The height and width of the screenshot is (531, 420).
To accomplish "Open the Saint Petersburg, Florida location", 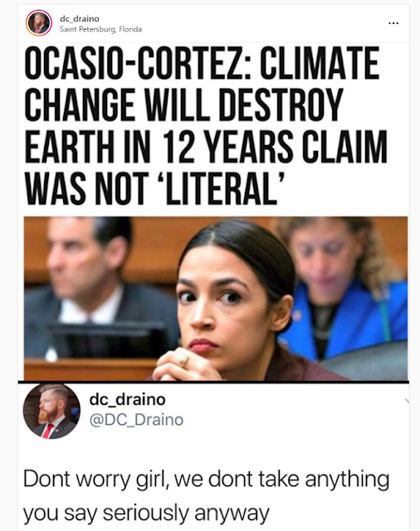I will coord(100,30).
